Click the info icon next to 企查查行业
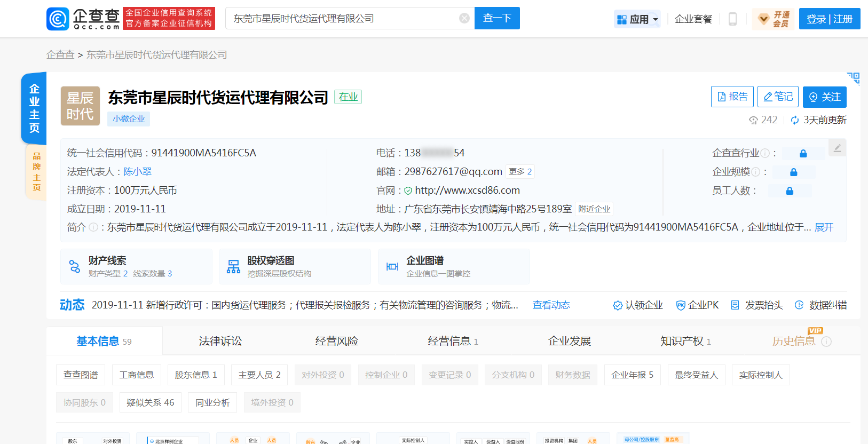868x444 pixels. point(765,153)
